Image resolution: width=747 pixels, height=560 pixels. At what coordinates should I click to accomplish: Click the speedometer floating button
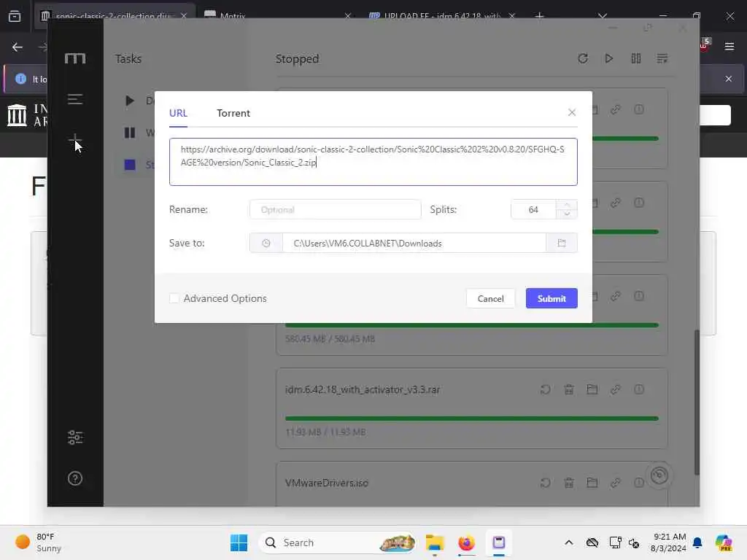[x=659, y=475]
